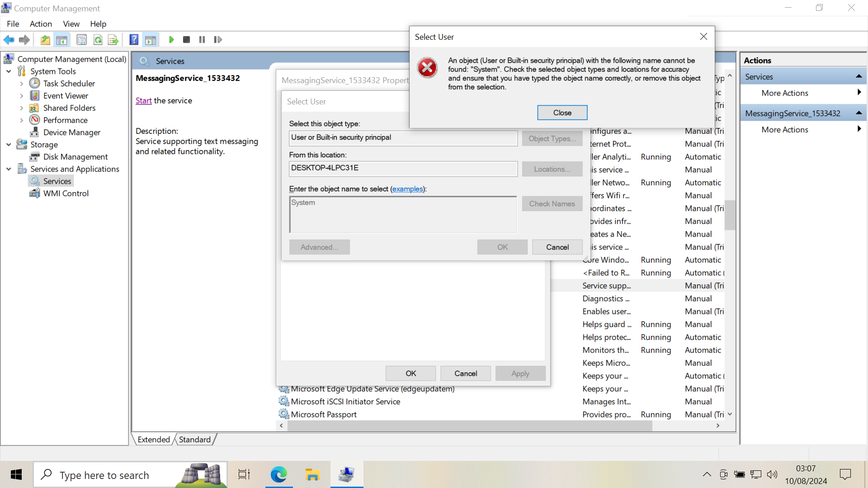868x488 pixels.
Task: Click the Start the service link
Action: click(143, 100)
